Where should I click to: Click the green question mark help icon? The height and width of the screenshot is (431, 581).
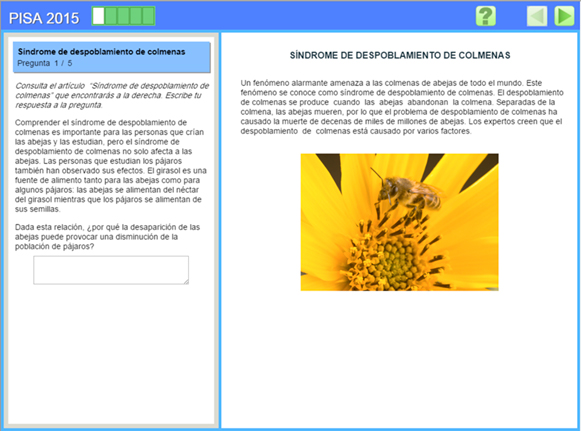coord(486,16)
